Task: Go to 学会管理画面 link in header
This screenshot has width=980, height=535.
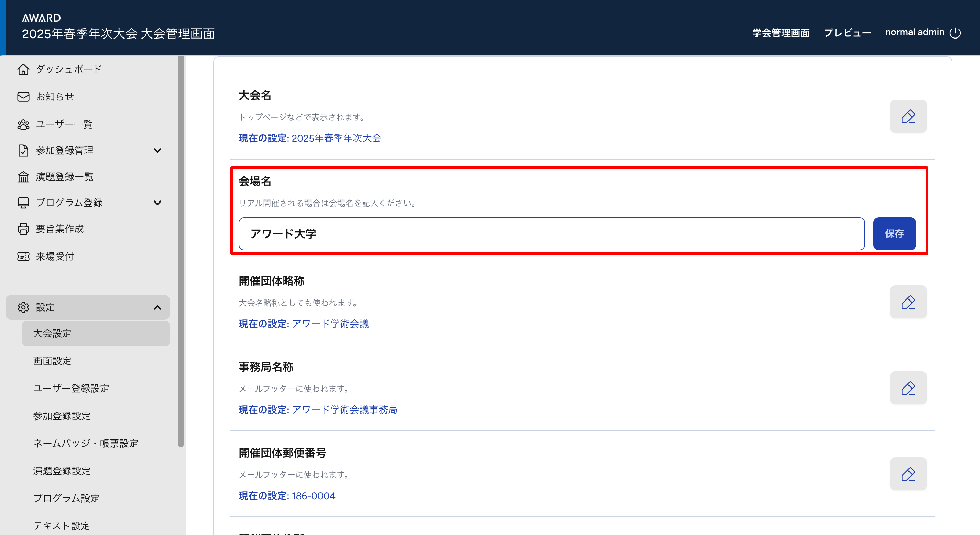Action: (x=781, y=33)
